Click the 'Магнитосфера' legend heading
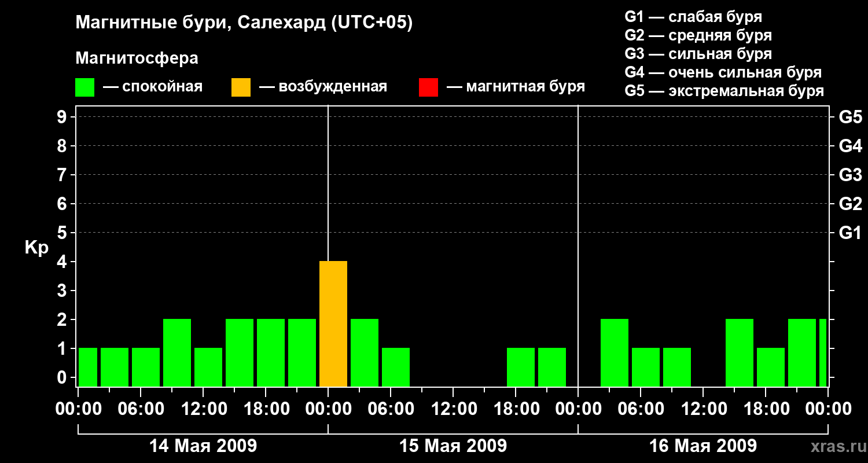The width and height of the screenshot is (868, 463). pyautogui.click(x=137, y=58)
